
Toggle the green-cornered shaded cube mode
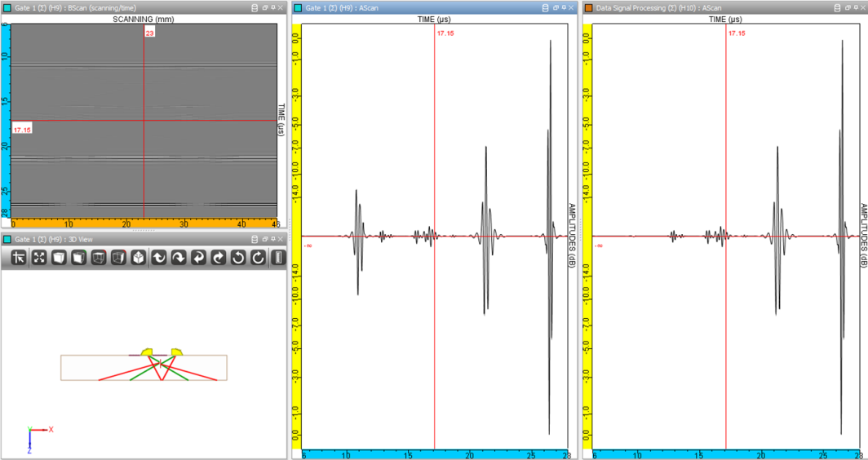tap(78, 258)
